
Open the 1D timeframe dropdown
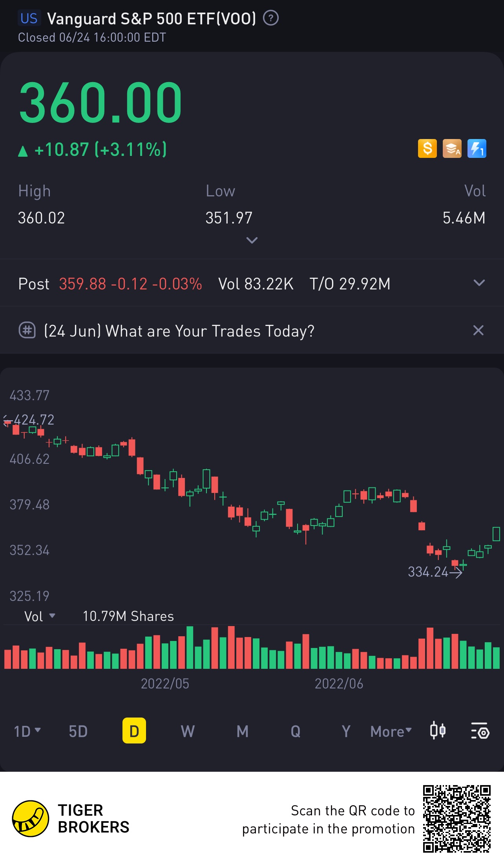(27, 731)
